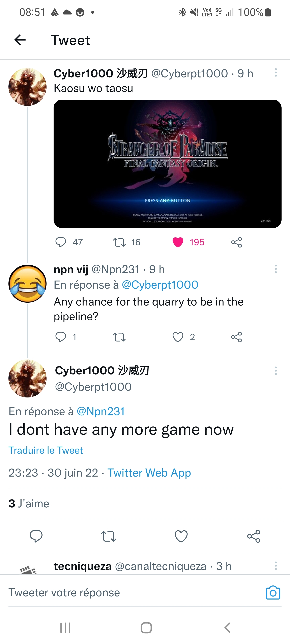Retweet the Stranger of Paradise tweet
This screenshot has width=290, height=644.
[x=119, y=242]
